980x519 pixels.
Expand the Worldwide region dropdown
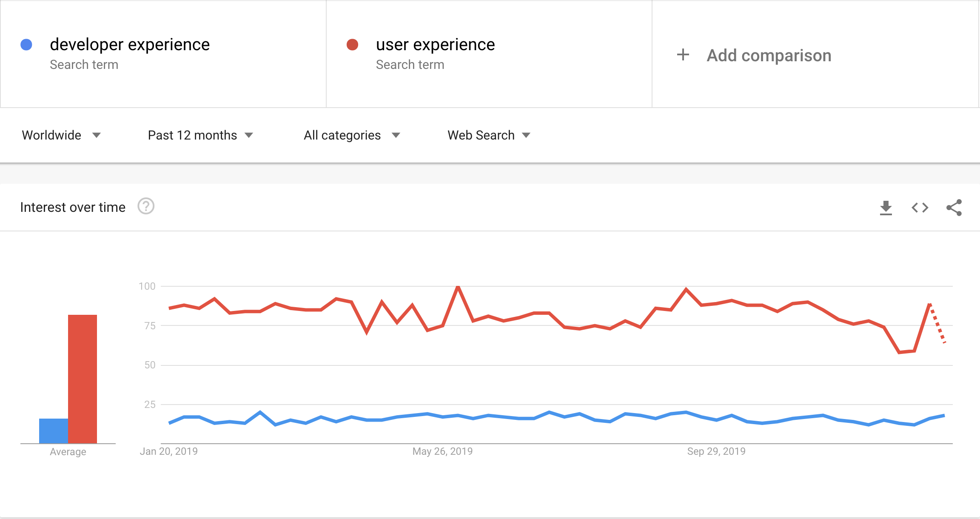[61, 135]
